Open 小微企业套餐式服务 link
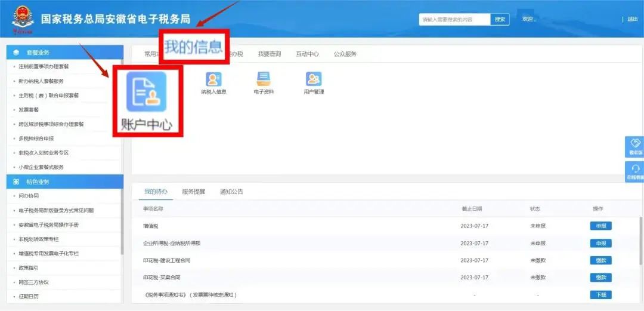644x311 pixels. pos(41,167)
